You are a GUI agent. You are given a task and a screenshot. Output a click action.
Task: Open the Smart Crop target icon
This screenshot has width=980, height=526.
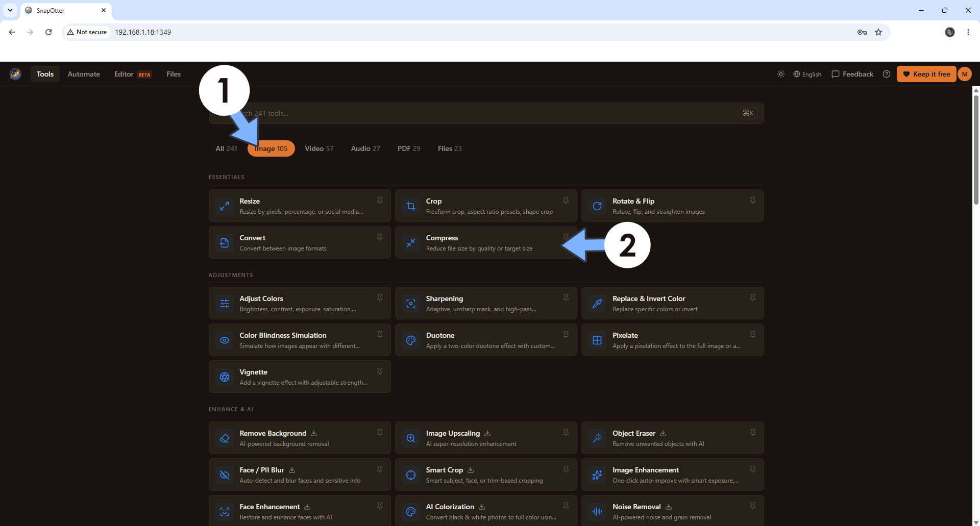click(411, 475)
